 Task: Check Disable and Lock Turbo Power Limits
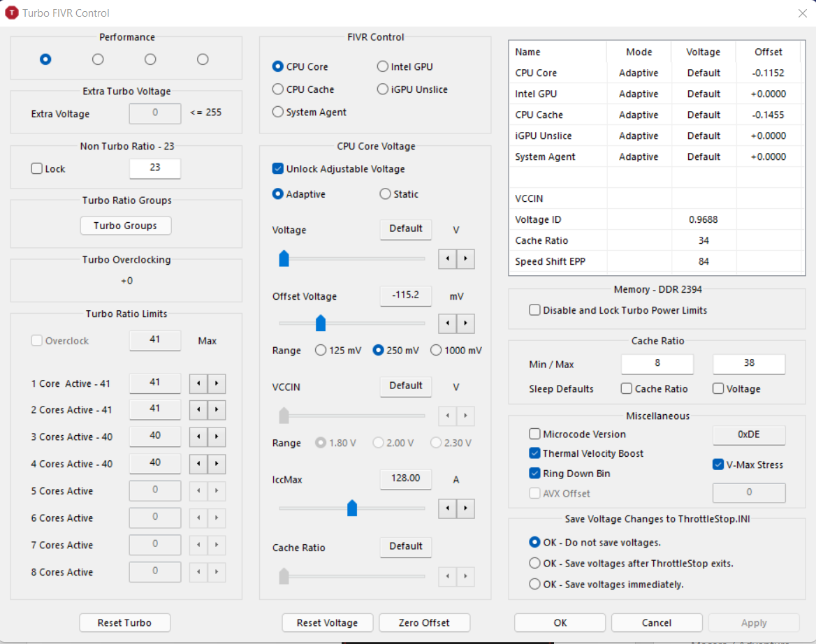(535, 310)
